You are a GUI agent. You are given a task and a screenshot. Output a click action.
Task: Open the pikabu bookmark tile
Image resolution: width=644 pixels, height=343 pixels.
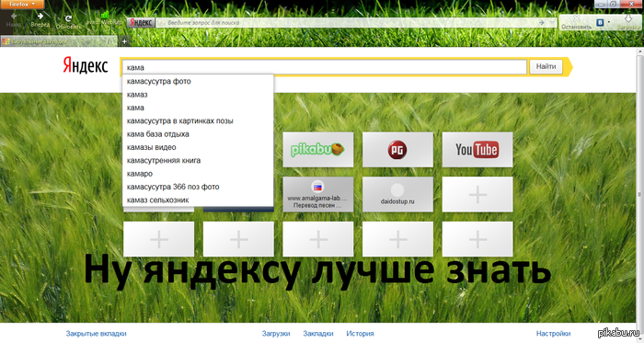coord(318,149)
